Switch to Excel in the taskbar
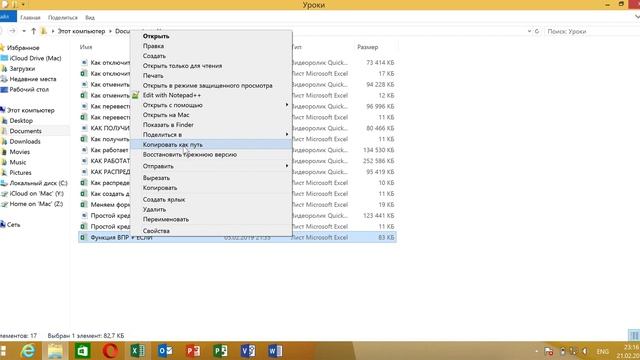The image size is (640, 360). pos(138,351)
